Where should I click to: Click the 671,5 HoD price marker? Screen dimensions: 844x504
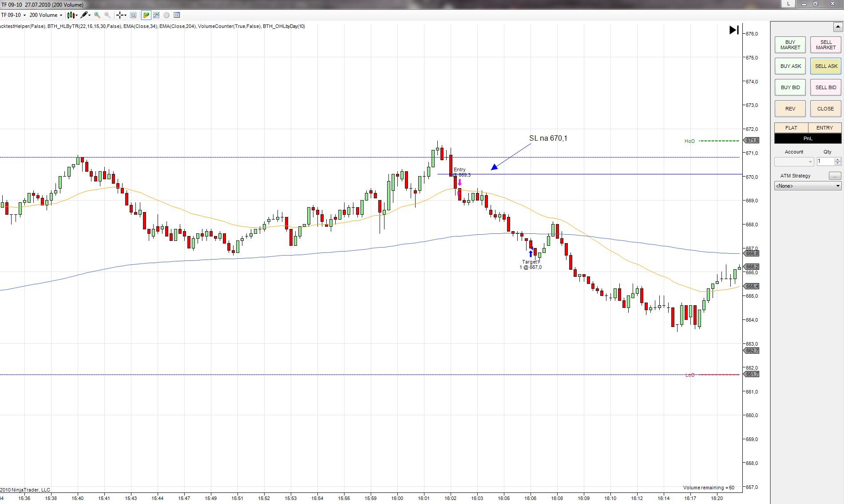click(752, 140)
